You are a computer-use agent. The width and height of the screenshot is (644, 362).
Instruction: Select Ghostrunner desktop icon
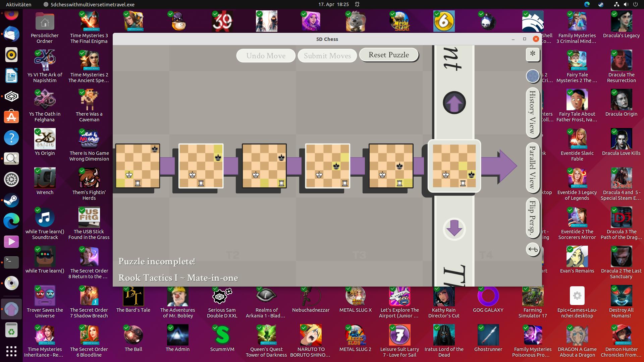coord(488,338)
